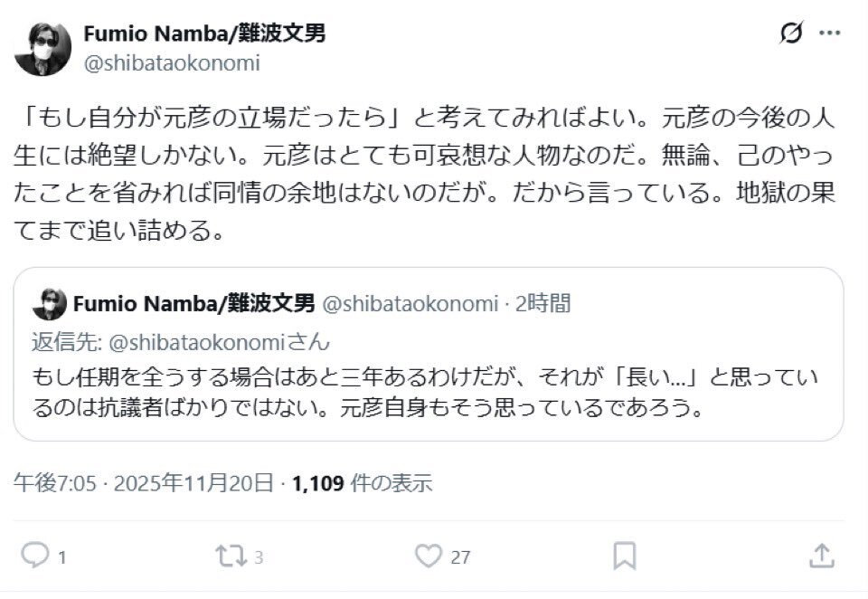Click the reply speech bubble icon
The image size is (868, 599).
(33, 555)
